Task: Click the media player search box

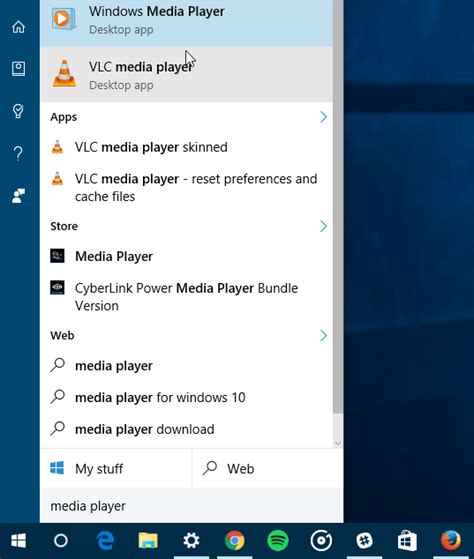Action: 192,506
